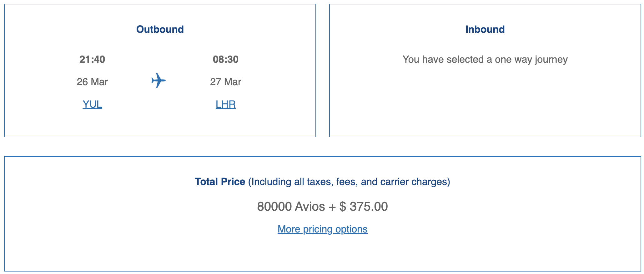The image size is (644, 274).
Task: Click the word Avios in the price
Action: click(310, 207)
